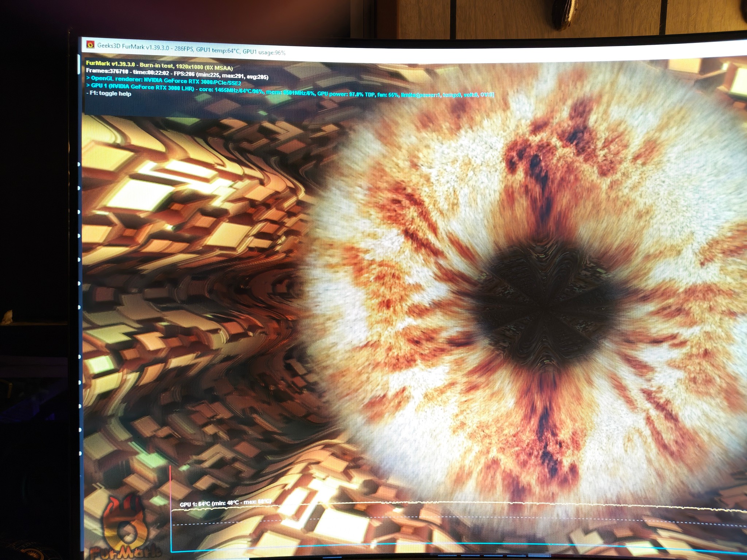Click the 'OpenGL renderer: NVIDIA GeForce RTX 3080' line
The width and height of the screenshot is (747, 560).
tap(164, 80)
